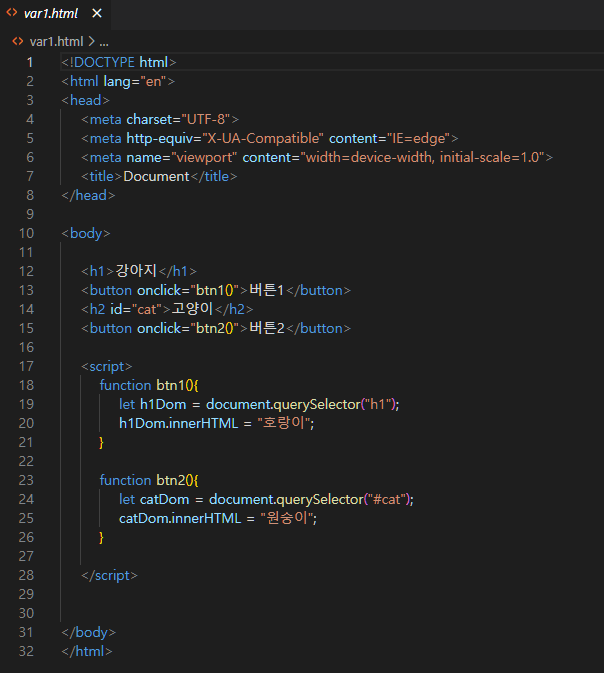
Task: Click the HTML file icon in the tab
Action: tap(12, 13)
